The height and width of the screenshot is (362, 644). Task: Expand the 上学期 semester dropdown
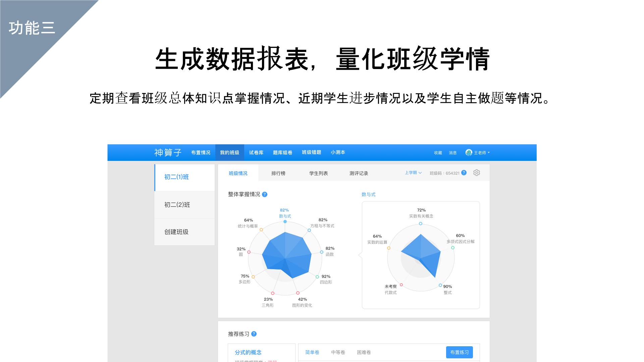point(413,173)
